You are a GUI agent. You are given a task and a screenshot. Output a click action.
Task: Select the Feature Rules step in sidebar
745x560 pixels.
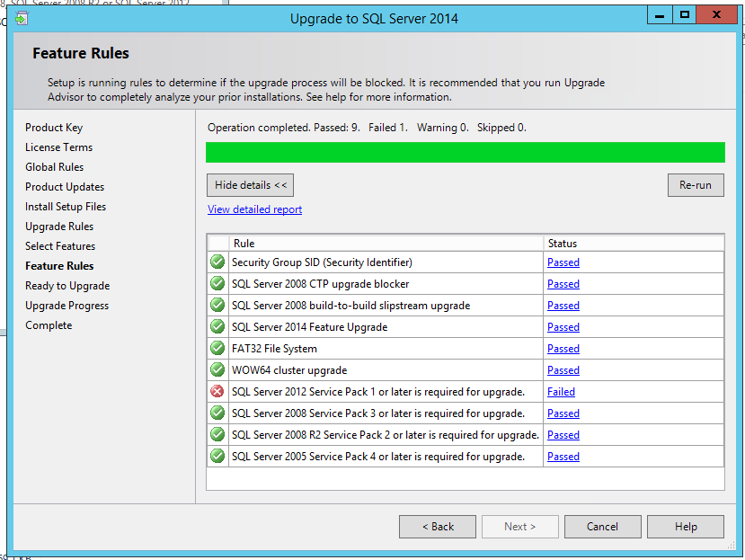point(59,266)
